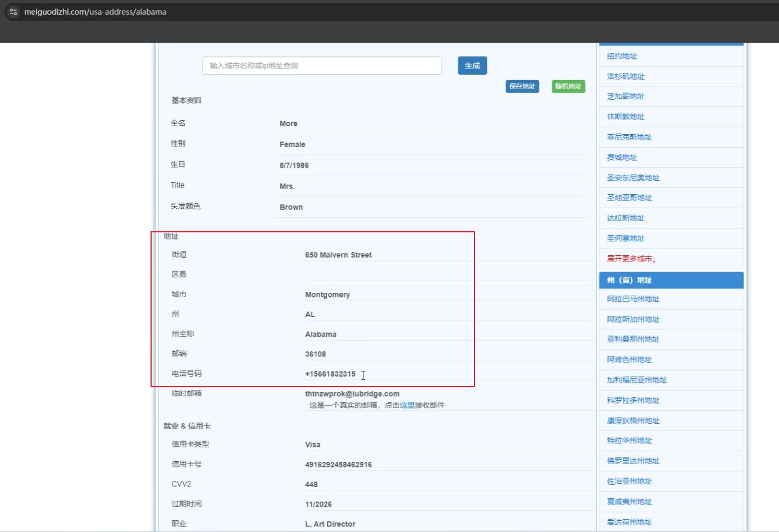779x532 pixels.
Task: Click the temporary email thtnzwprok@iubridge.com
Action: [x=352, y=394]
